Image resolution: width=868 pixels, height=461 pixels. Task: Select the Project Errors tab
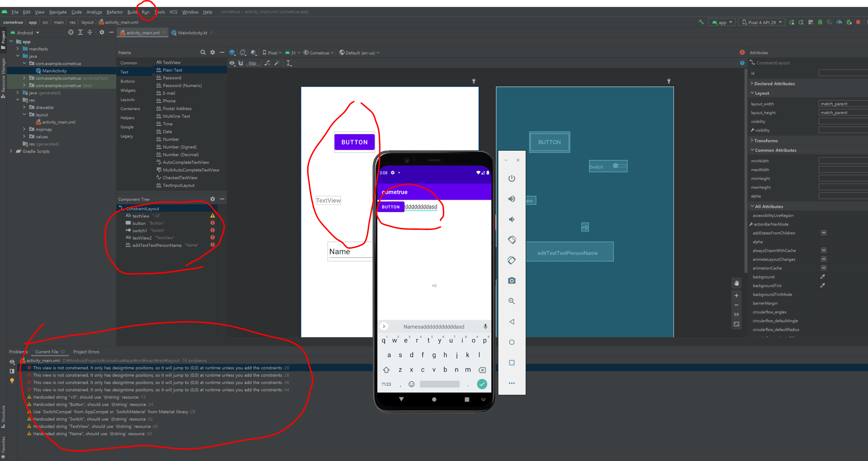tap(86, 352)
